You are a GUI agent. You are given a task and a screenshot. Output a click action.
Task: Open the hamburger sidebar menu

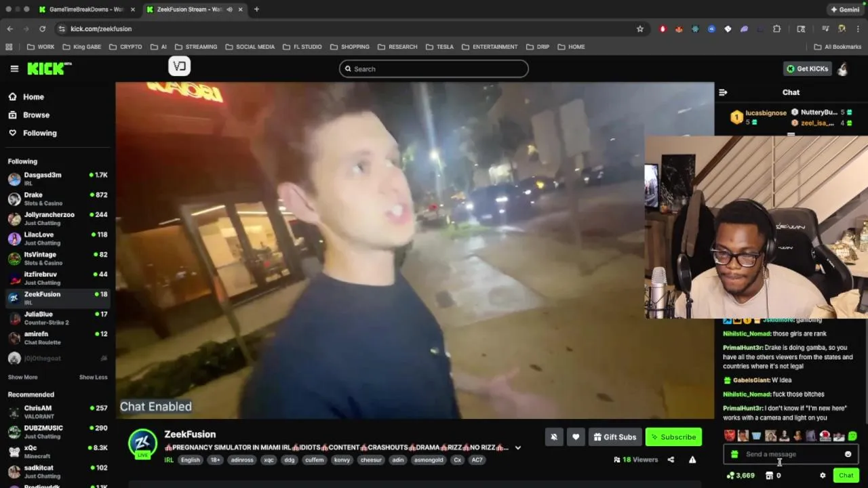point(14,68)
